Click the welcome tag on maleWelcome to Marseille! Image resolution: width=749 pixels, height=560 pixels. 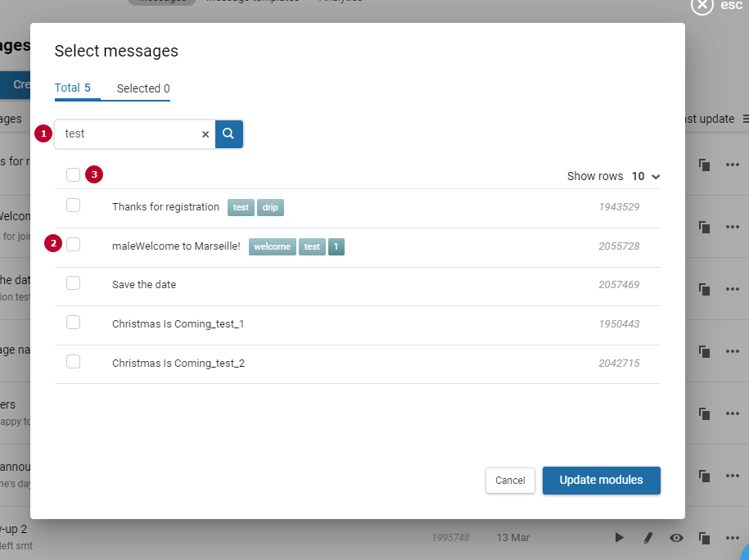[273, 246]
